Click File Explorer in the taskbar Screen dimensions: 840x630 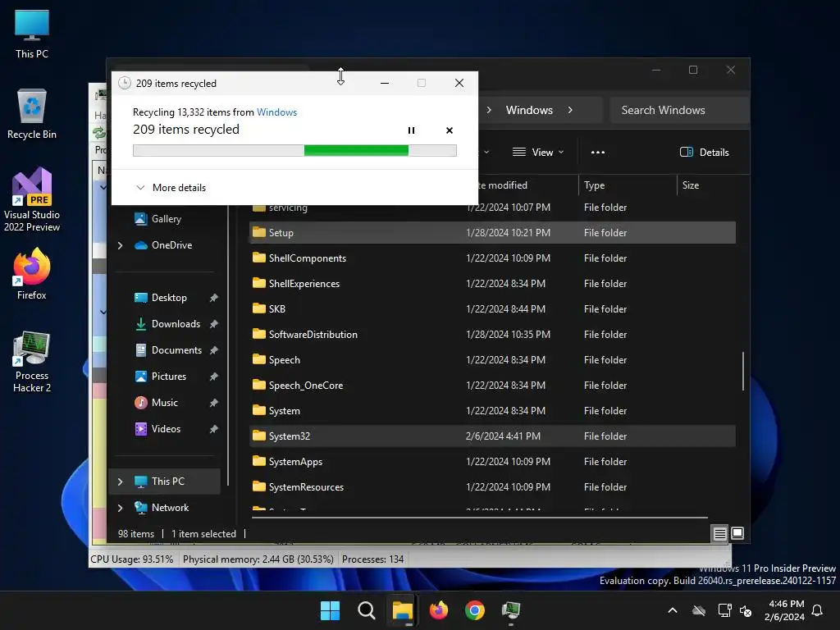pyautogui.click(x=402, y=610)
